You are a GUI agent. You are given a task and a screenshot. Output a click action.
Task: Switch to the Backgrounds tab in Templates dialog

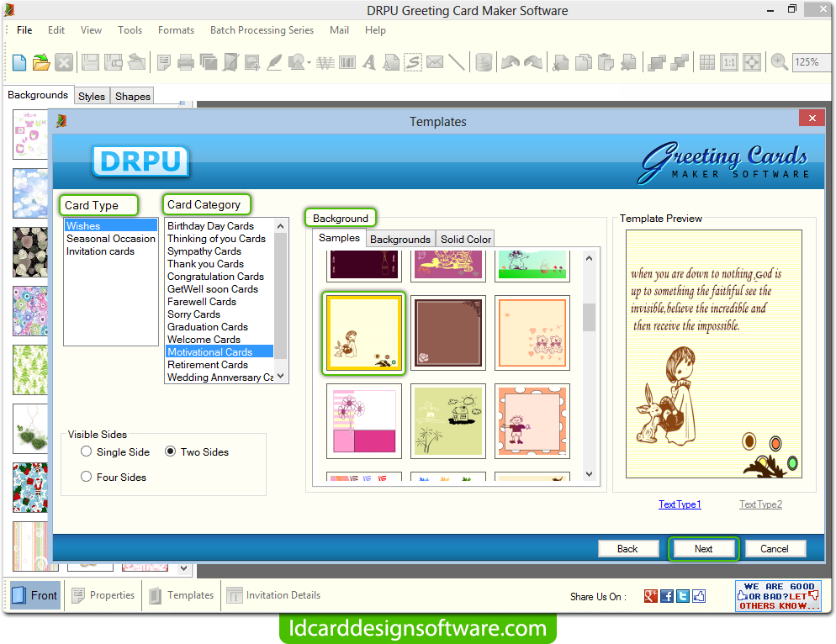click(x=399, y=240)
